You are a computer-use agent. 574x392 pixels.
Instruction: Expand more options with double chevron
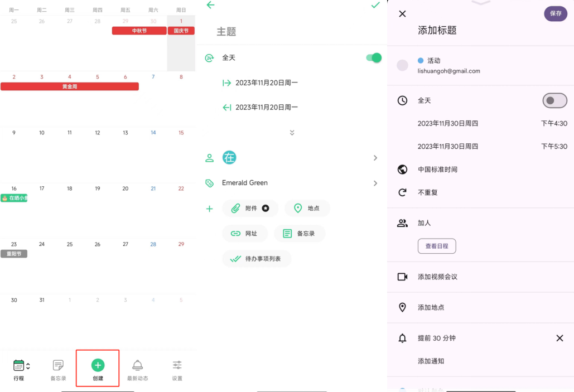tap(292, 133)
